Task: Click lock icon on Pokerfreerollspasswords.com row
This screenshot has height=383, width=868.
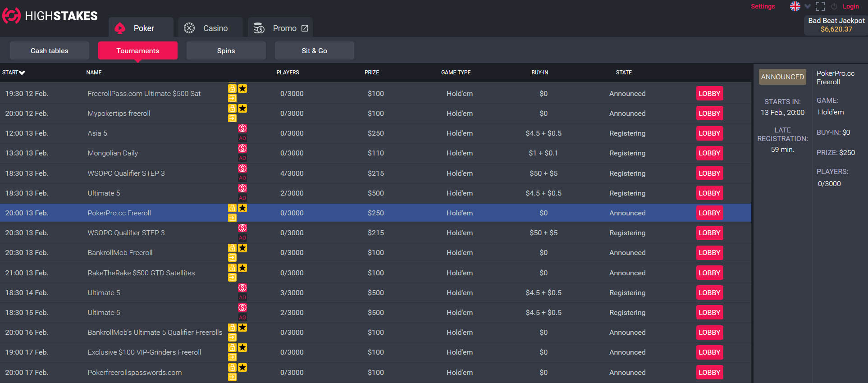Action: [232, 368]
